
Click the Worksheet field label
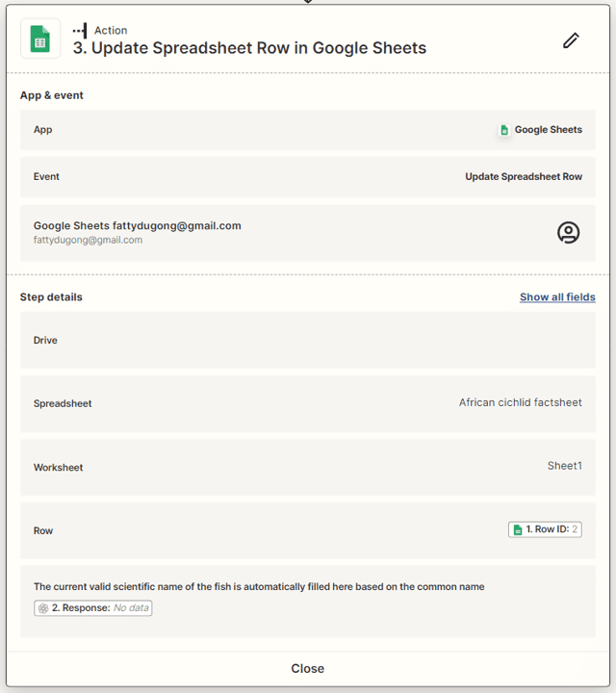(59, 468)
